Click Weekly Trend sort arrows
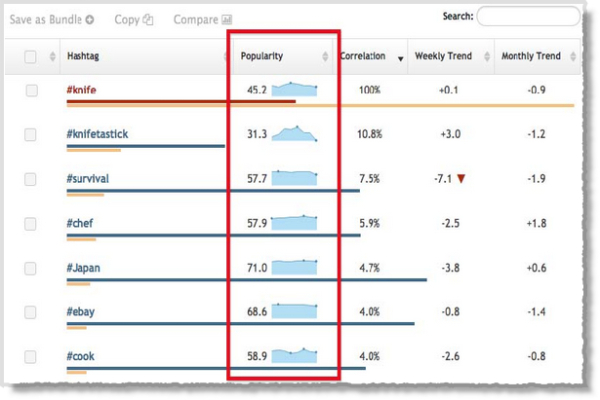 tap(487, 57)
